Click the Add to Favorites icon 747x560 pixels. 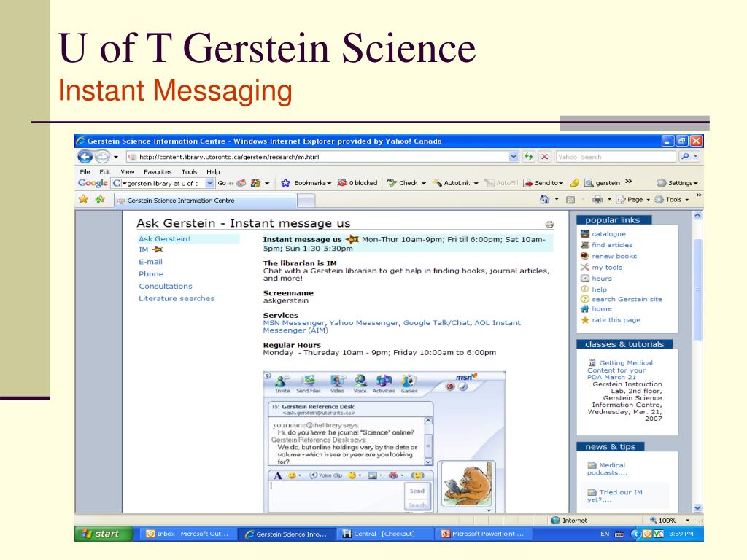(99, 199)
